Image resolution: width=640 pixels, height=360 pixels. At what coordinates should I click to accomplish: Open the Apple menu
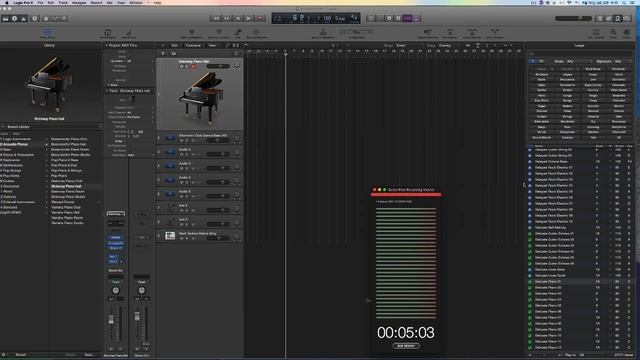pyautogui.click(x=6, y=2)
